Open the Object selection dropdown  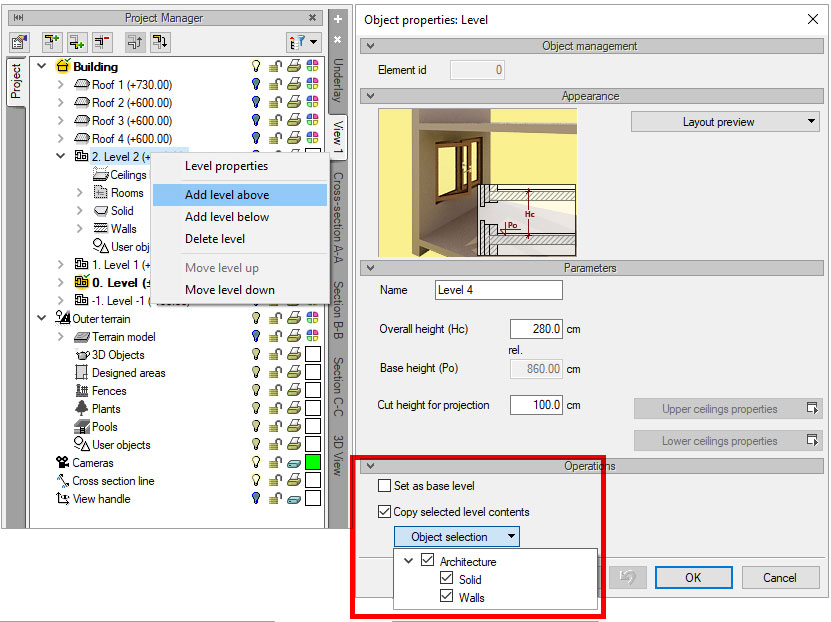pos(456,537)
